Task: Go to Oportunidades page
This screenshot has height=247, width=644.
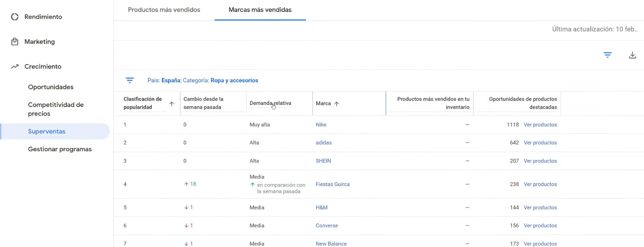Action: [51, 87]
